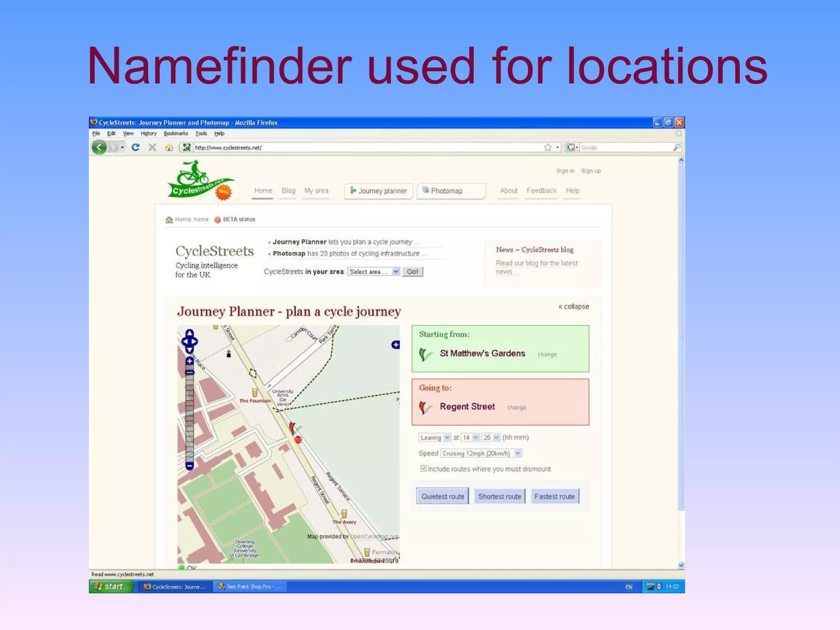Open the Help menu in the menu bar
The width and height of the screenshot is (840, 630).
pyautogui.click(x=219, y=133)
